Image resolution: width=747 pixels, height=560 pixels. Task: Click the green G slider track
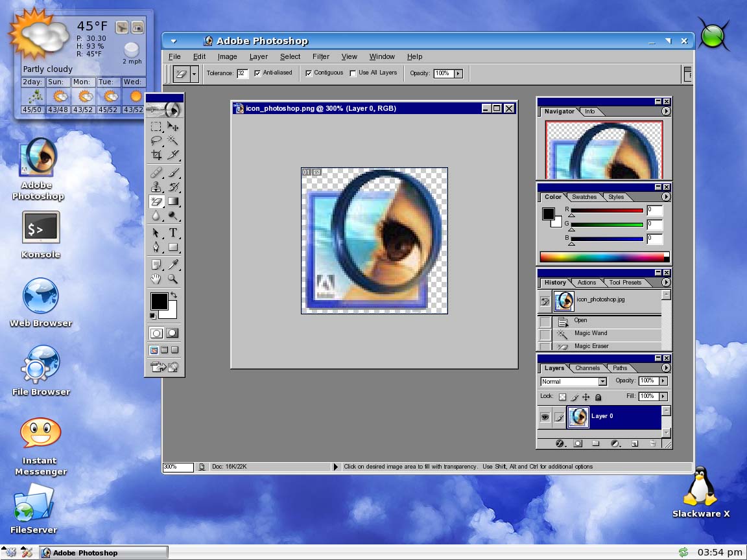point(607,225)
